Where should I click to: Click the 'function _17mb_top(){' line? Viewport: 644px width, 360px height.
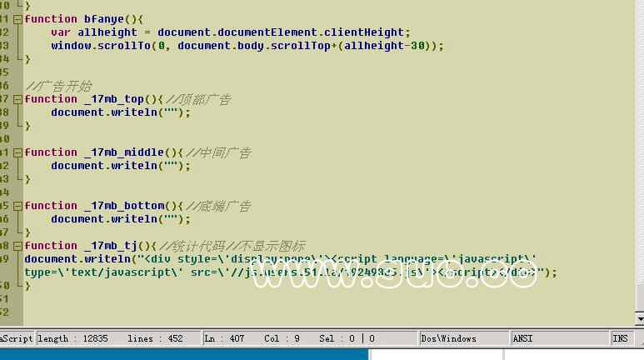[93, 99]
